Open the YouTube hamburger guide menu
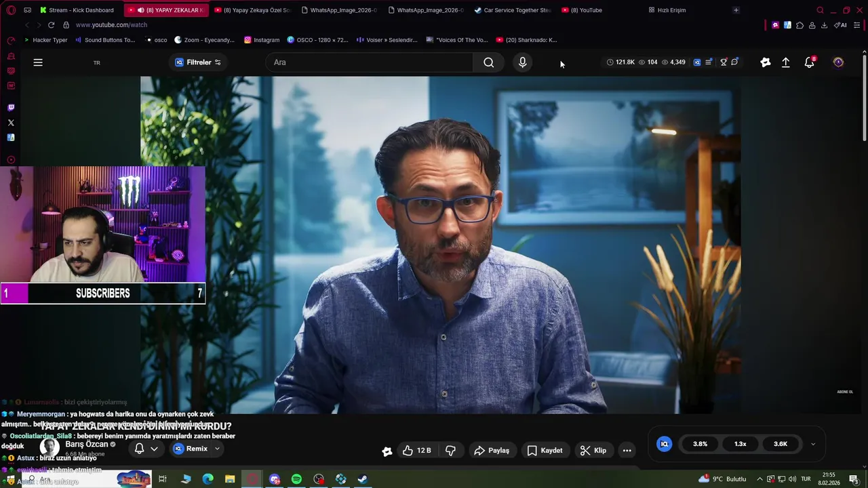The height and width of the screenshot is (488, 868). pyautogui.click(x=38, y=62)
